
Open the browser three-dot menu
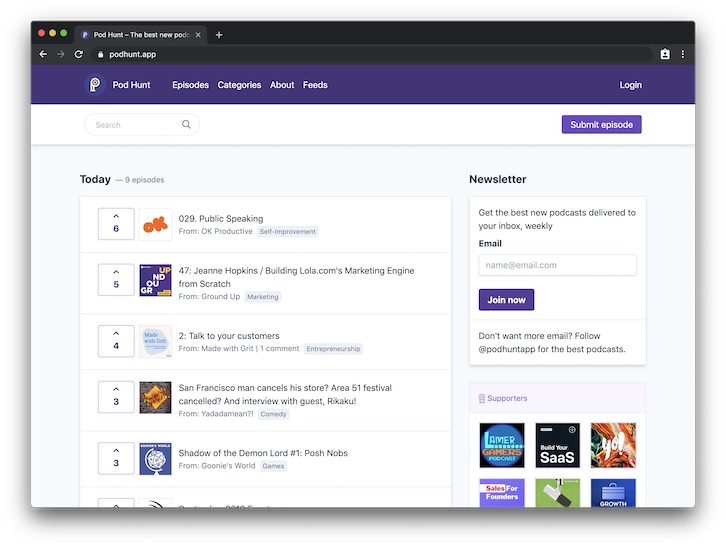[x=683, y=54]
